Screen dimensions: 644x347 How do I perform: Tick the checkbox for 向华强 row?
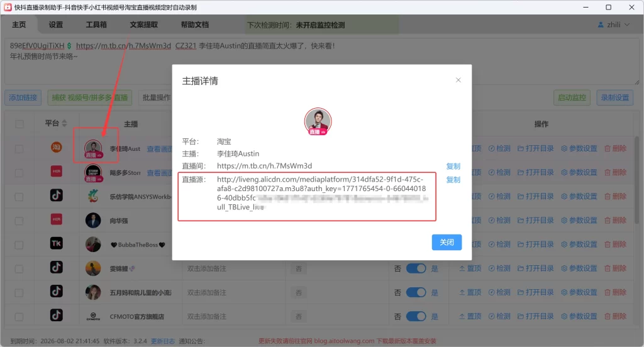19,221
